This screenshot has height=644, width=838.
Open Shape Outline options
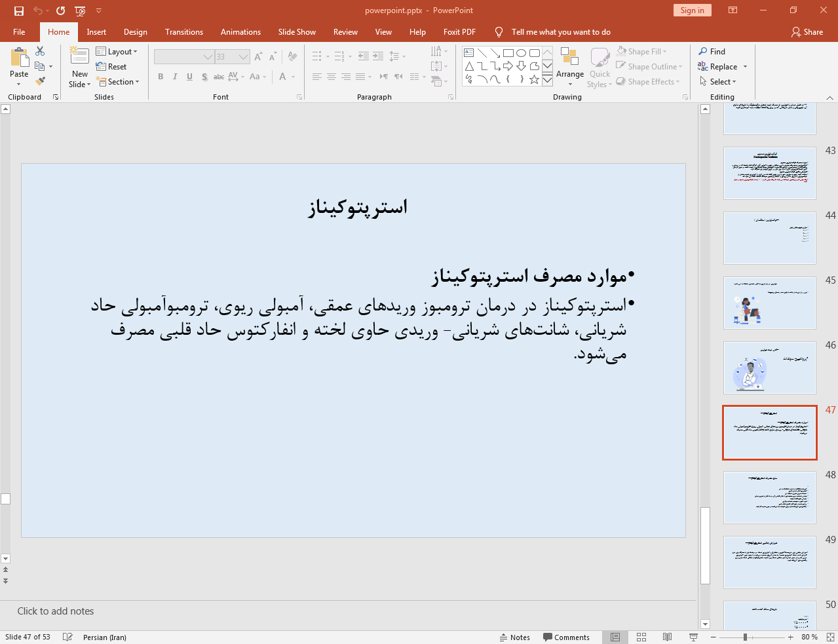[649, 66]
